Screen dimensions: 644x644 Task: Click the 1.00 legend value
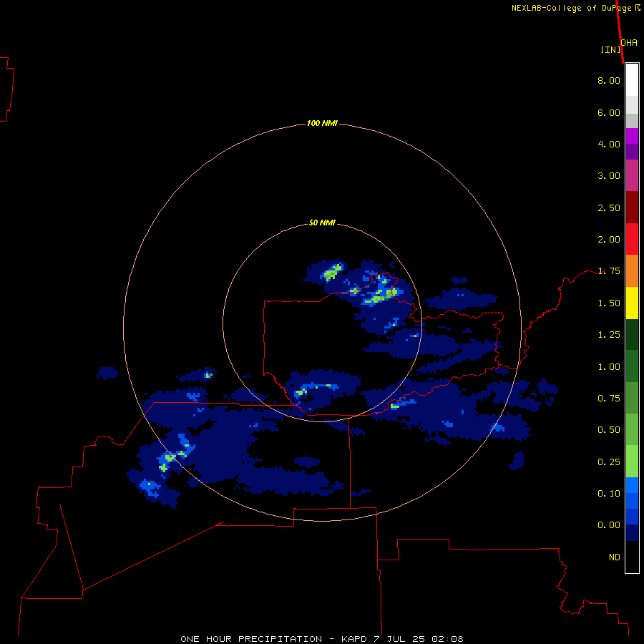point(609,367)
